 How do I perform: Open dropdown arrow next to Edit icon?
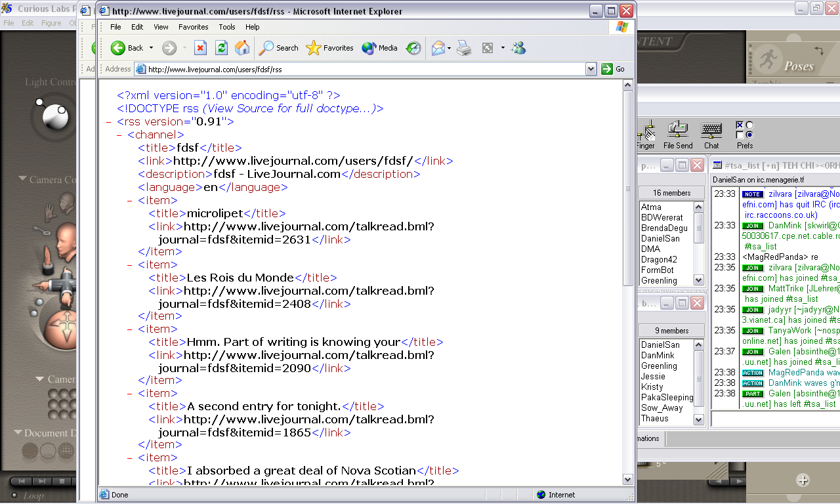[x=503, y=48]
